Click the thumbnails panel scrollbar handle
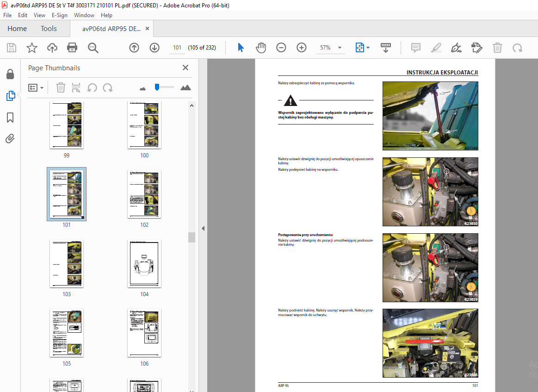 click(192, 237)
